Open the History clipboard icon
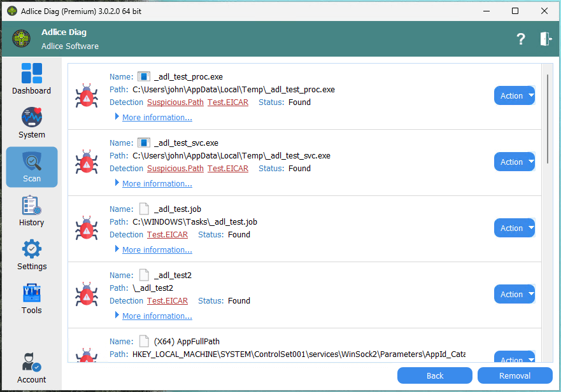This screenshot has width=561, height=392. (x=31, y=206)
